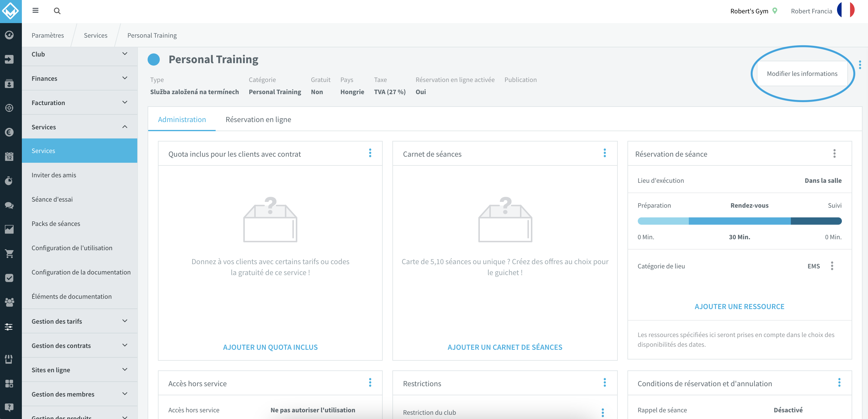Open the widgets grid sidebar icon

(x=9, y=383)
